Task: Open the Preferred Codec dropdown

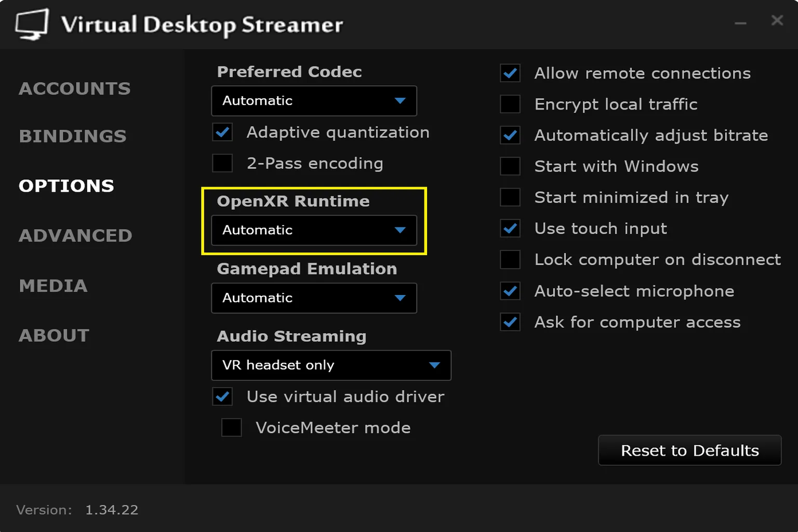Action: (x=314, y=101)
